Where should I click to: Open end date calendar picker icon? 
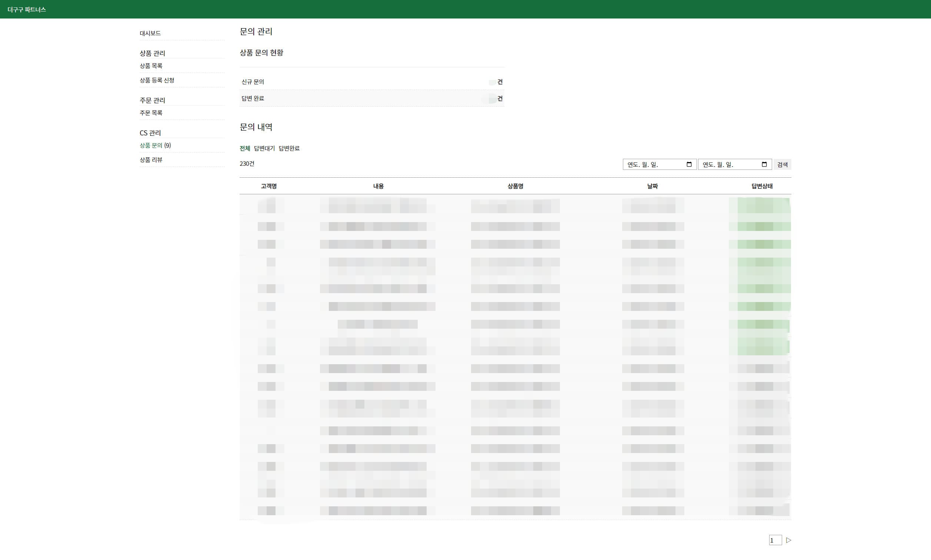coord(764,164)
